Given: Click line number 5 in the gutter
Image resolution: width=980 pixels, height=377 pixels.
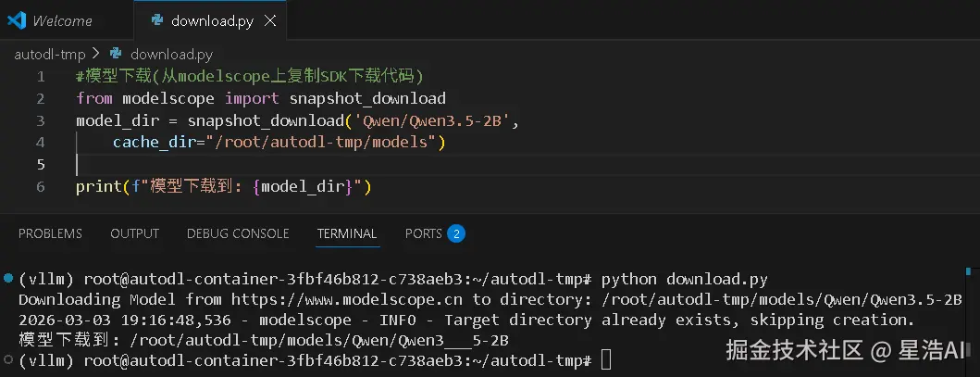Looking at the screenshot, I should (x=40, y=165).
